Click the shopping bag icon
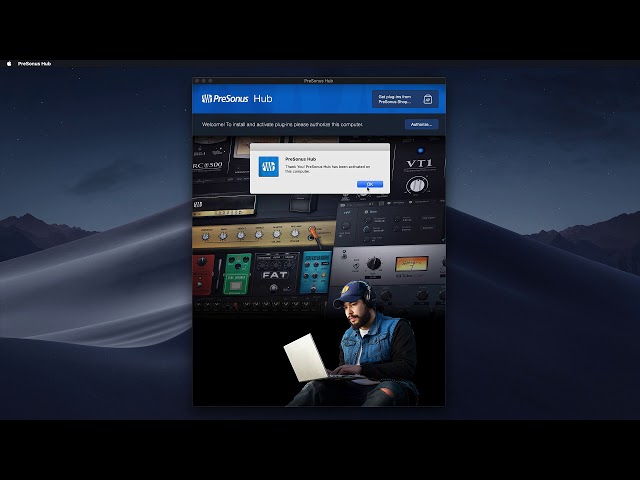The width and height of the screenshot is (640, 480). pyautogui.click(x=427, y=99)
